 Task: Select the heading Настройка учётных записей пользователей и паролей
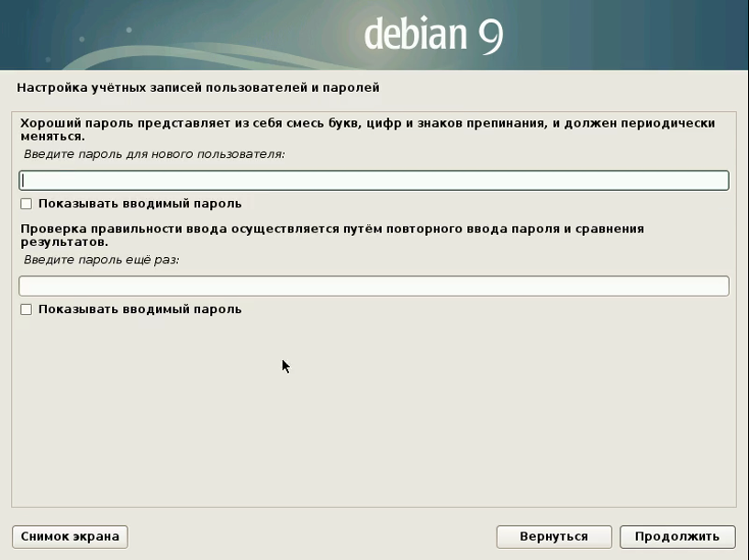[198, 88]
